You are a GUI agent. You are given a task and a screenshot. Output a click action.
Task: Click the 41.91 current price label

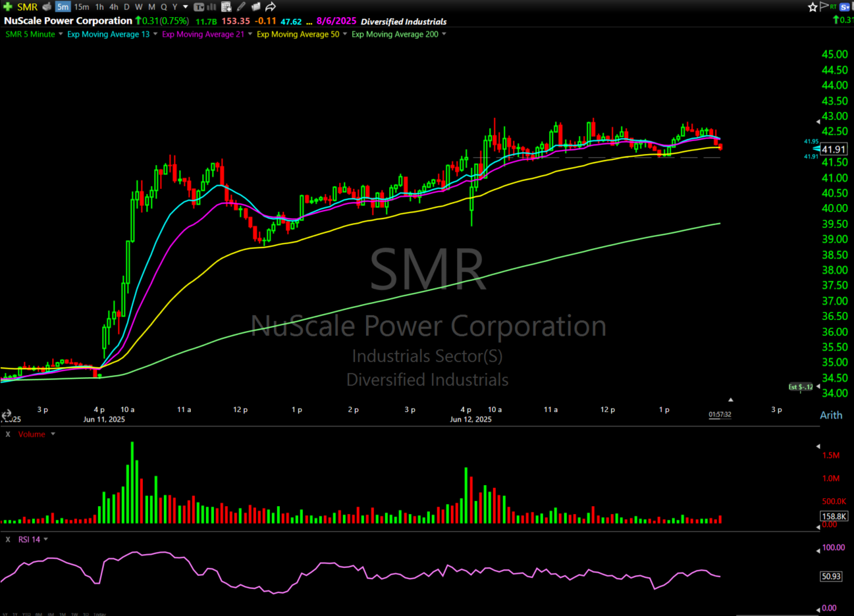(834, 149)
